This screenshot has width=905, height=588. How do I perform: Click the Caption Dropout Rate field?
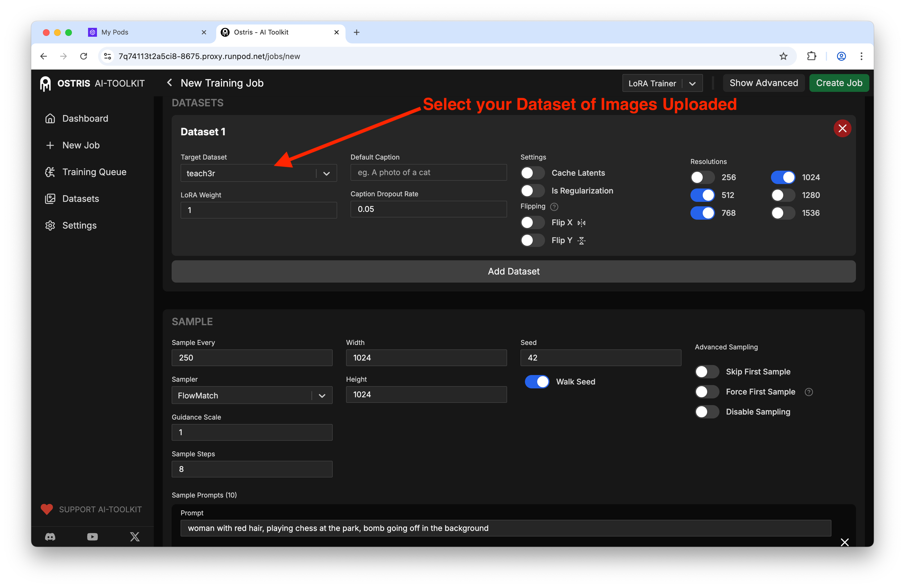pos(429,209)
